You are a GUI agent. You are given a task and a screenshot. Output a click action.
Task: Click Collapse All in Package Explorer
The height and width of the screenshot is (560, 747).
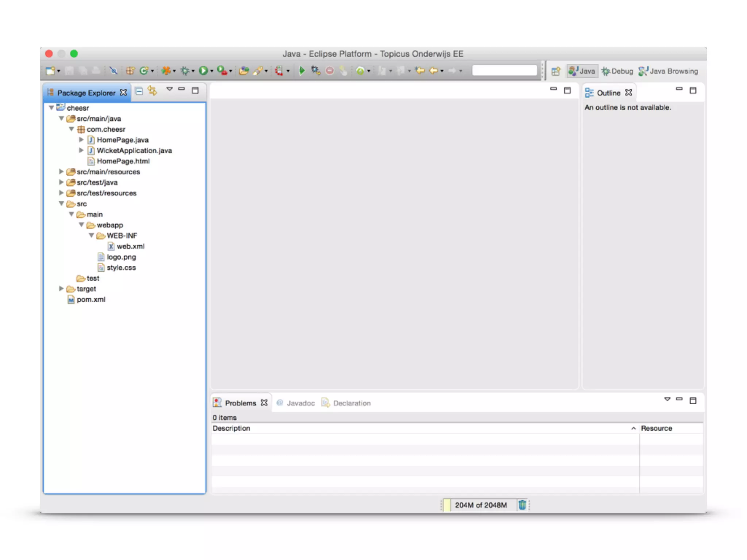[139, 91]
